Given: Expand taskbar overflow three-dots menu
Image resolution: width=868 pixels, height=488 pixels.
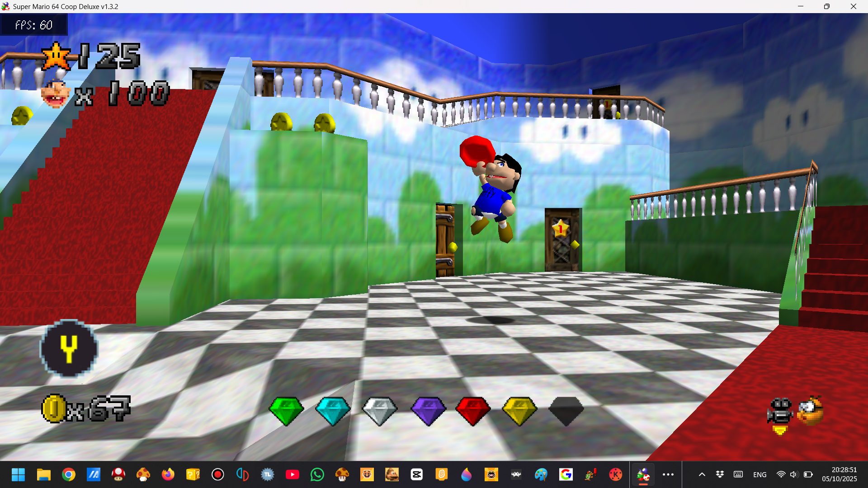Looking at the screenshot, I should point(668,474).
